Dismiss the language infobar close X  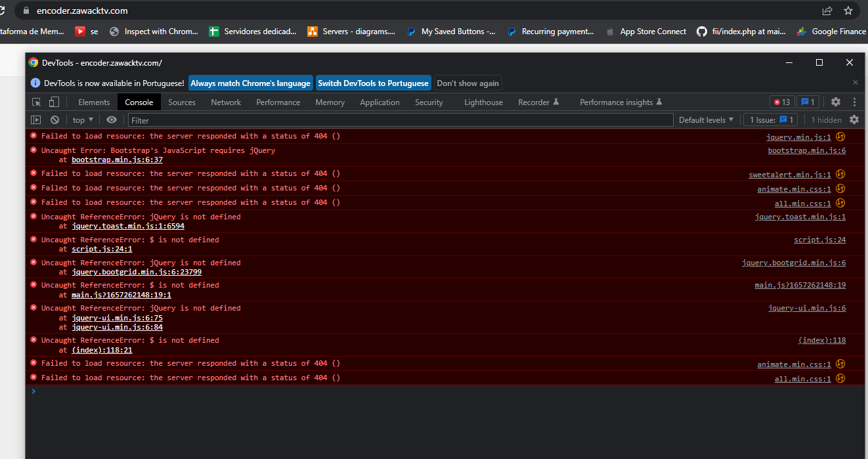[x=856, y=83]
